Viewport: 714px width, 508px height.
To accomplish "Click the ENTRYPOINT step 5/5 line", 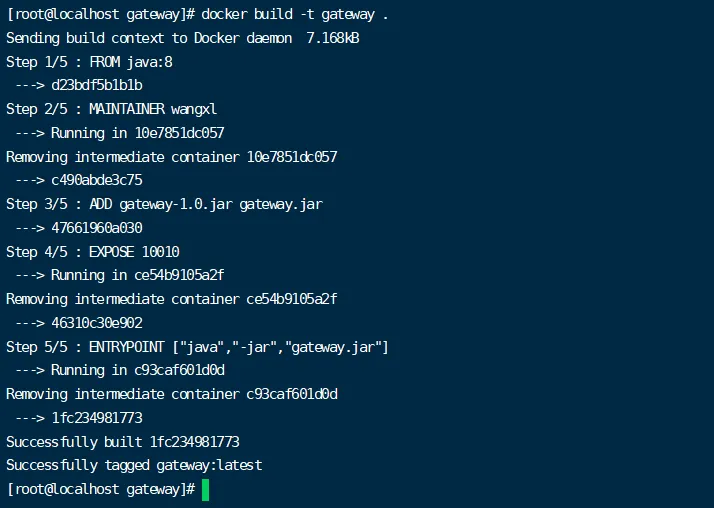I will pyautogui.click(x=197, y=347).
